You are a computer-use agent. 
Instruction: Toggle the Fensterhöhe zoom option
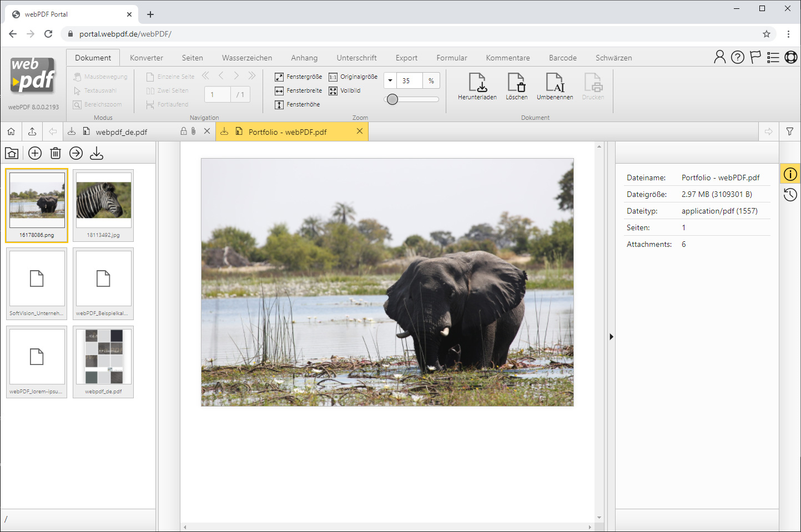pyautogui.click(x=298, y=104)
